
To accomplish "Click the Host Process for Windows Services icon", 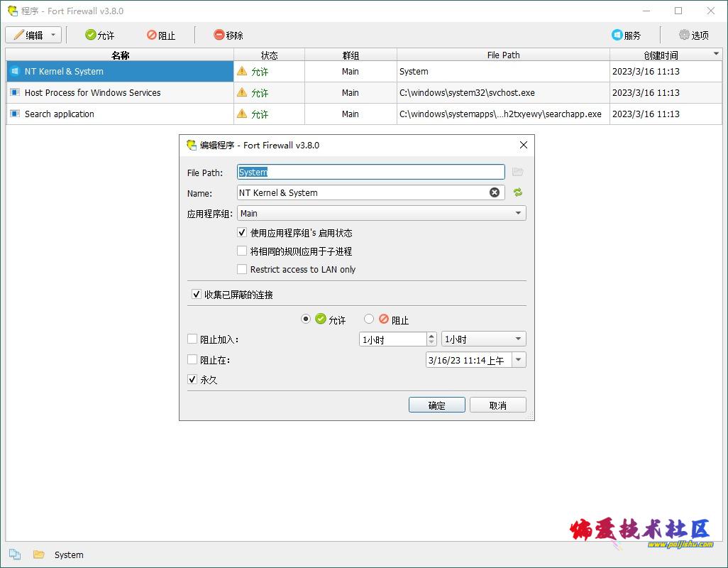I will click(15, 92).
